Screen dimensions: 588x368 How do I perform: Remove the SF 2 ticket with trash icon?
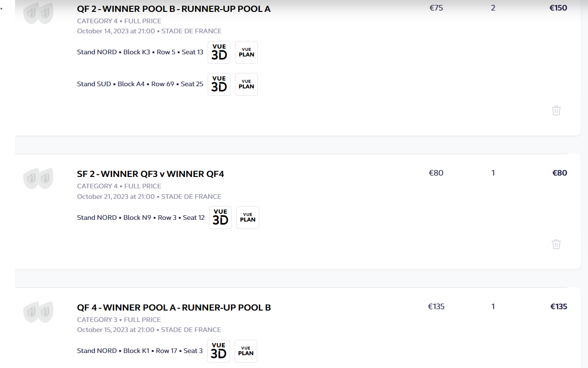coord(556,244)
